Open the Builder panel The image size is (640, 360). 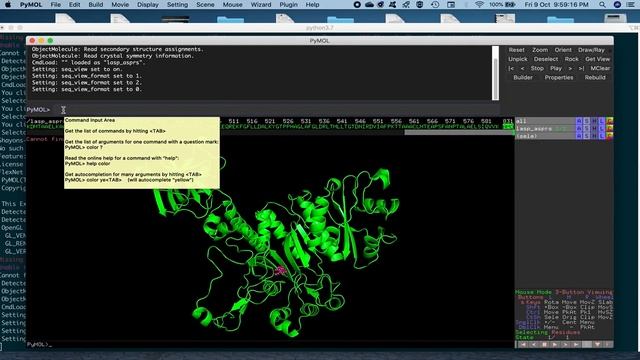pyautogui.click(x=523, y=77)
